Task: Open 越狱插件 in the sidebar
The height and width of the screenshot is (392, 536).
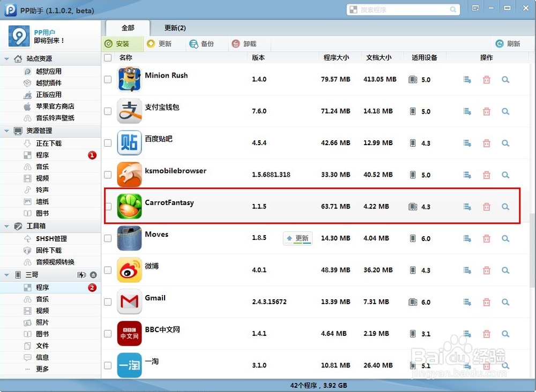Action: 49,83
